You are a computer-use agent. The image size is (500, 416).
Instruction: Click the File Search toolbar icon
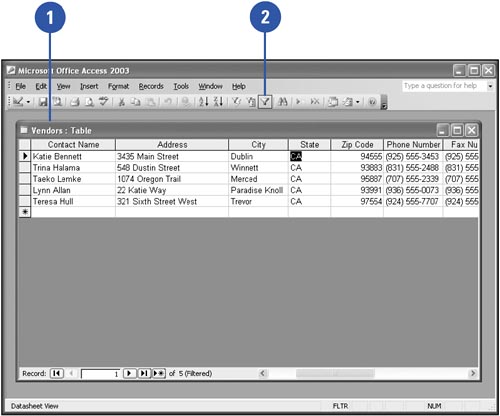pyautogui.click(x=57, y=102)
